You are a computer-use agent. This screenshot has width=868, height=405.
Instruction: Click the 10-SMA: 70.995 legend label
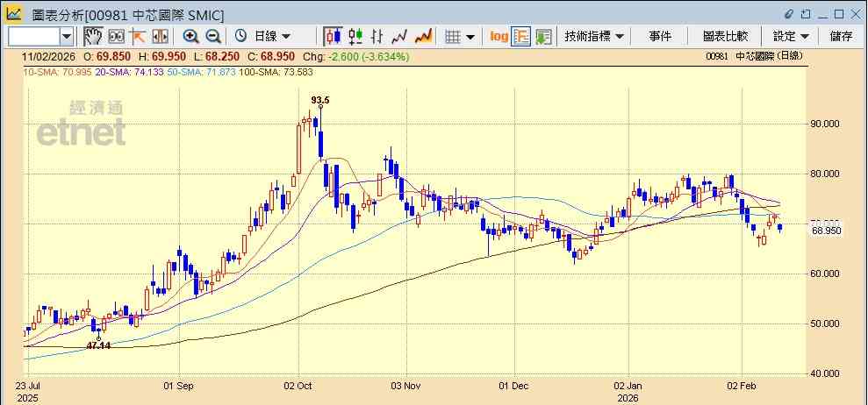click(57, 72)
